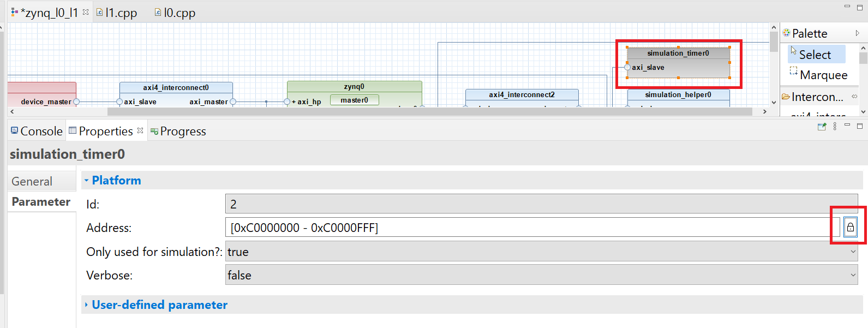Viewport: 868px width, 328px height.
Task: Pin the Interconnect palette drawer
Action: 854,97
